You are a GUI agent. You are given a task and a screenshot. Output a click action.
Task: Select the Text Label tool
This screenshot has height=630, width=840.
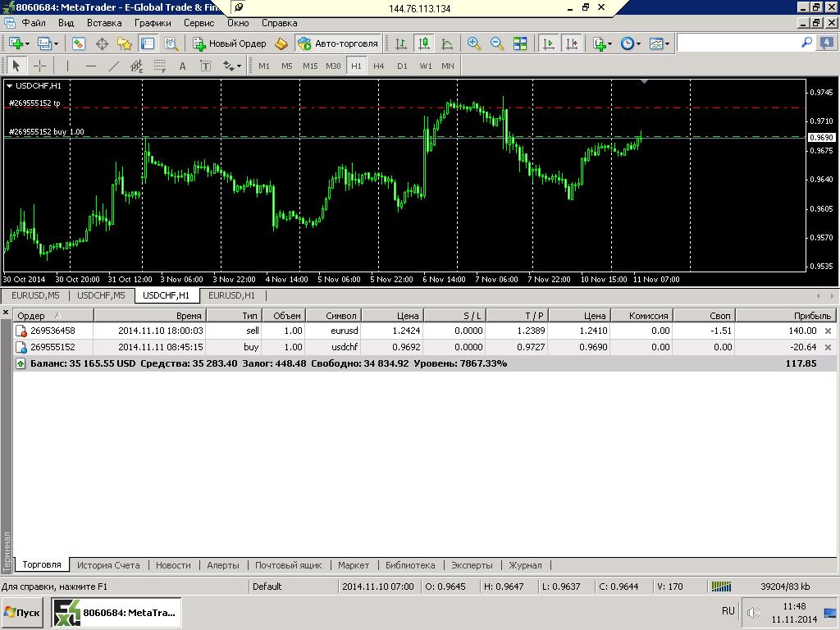click(x=206, y=66)
